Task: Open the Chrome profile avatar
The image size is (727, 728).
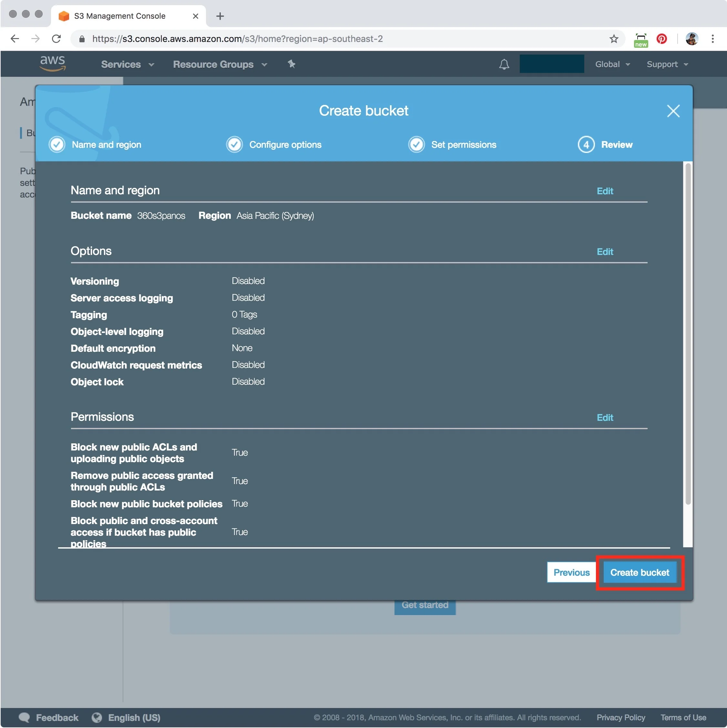Action: click(x=691, y=39)
